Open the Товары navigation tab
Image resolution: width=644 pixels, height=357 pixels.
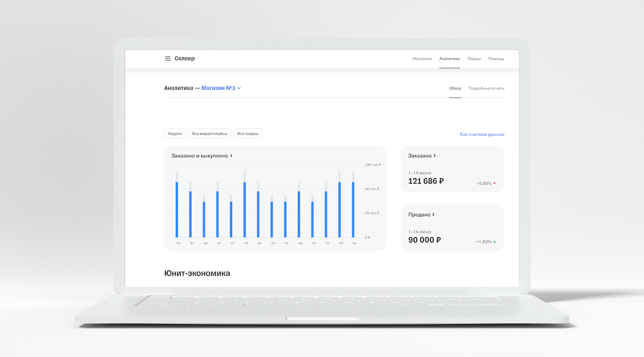click(473, 59)
